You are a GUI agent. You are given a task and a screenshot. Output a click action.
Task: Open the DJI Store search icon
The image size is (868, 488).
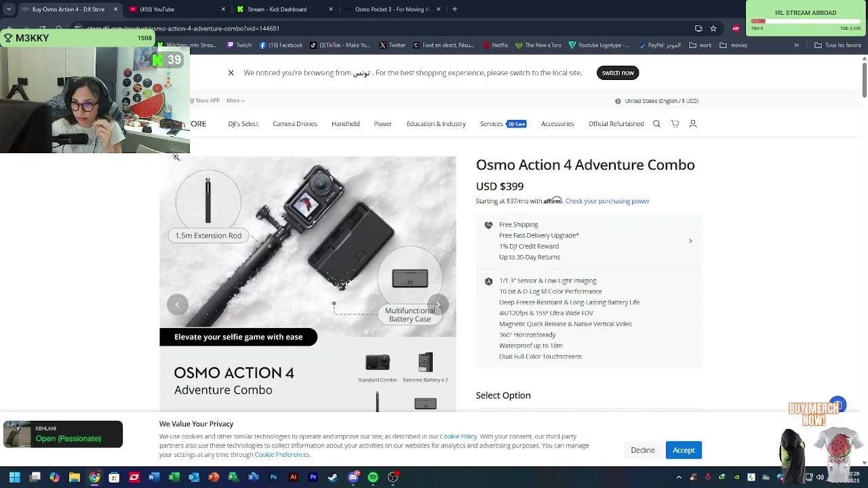point(656,124)
